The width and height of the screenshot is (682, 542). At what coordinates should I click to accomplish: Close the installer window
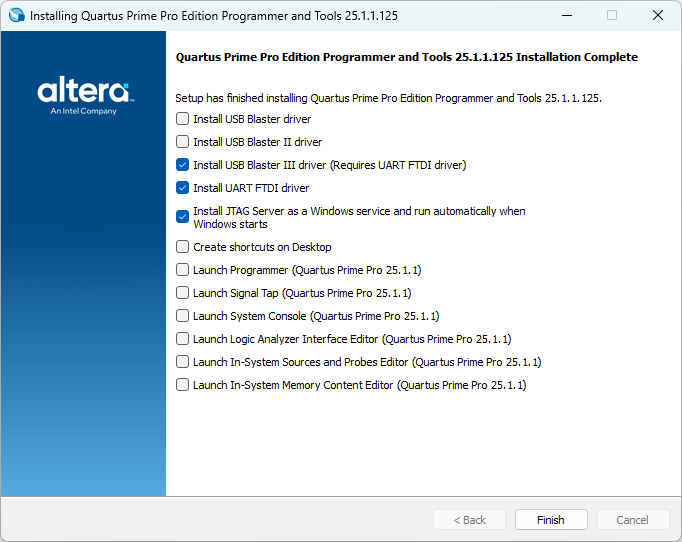[x=658, y=15]
